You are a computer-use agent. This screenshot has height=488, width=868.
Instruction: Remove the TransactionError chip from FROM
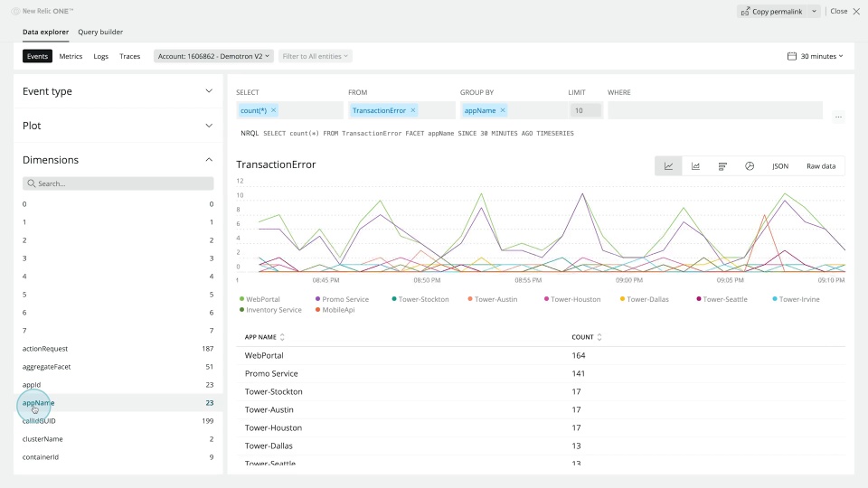pyautogui.click(x=413, y=110)
